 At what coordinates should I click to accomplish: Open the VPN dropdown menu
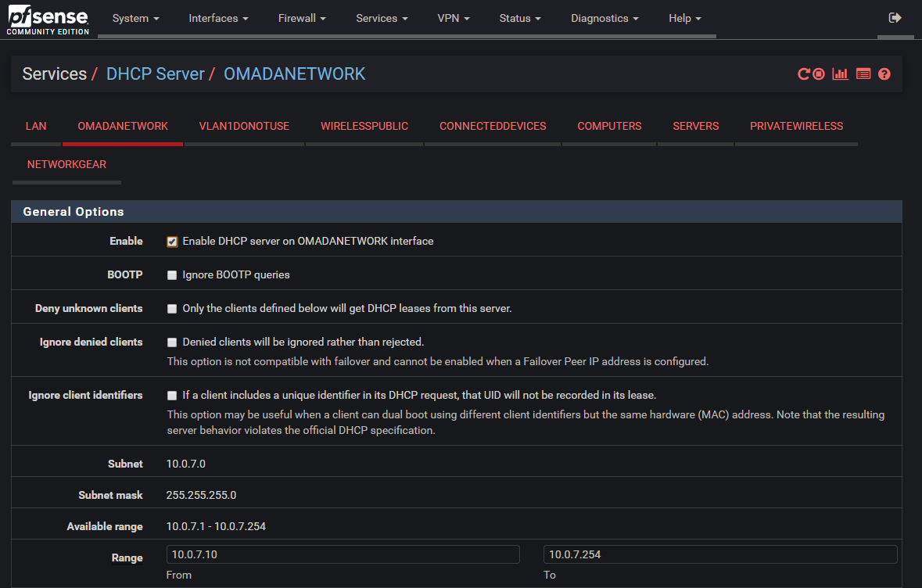point(453,17)
